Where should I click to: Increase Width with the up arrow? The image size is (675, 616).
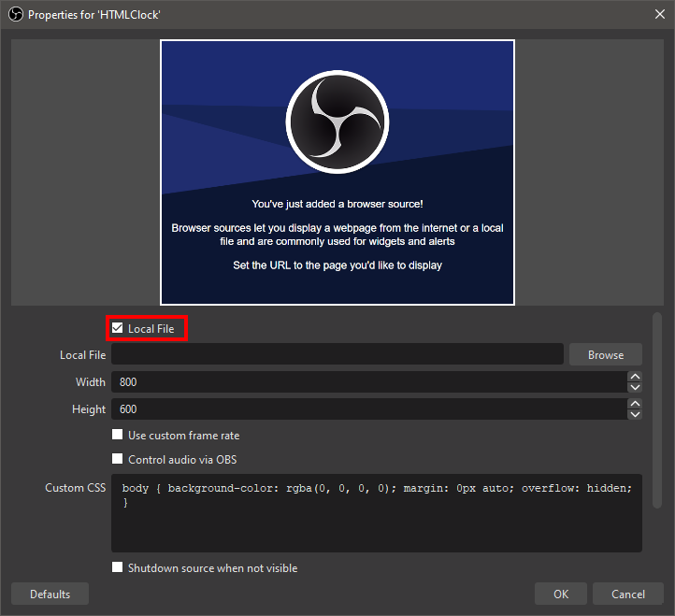(x=635, y=377)
